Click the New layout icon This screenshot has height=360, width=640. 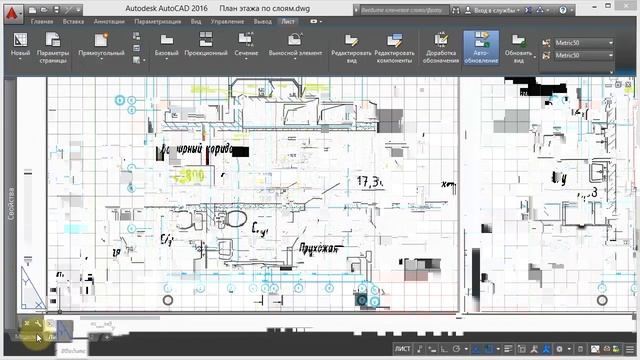(20, 40)
